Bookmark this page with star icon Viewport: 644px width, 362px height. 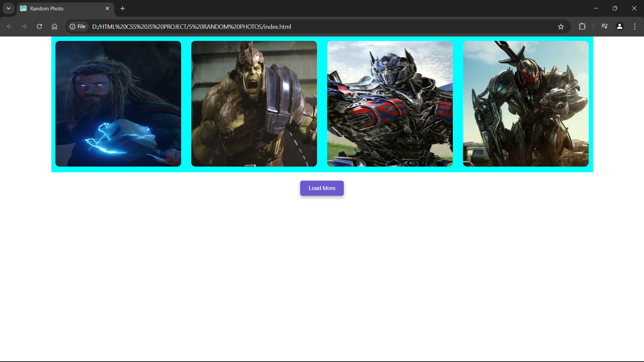click(x=561, y=26)
